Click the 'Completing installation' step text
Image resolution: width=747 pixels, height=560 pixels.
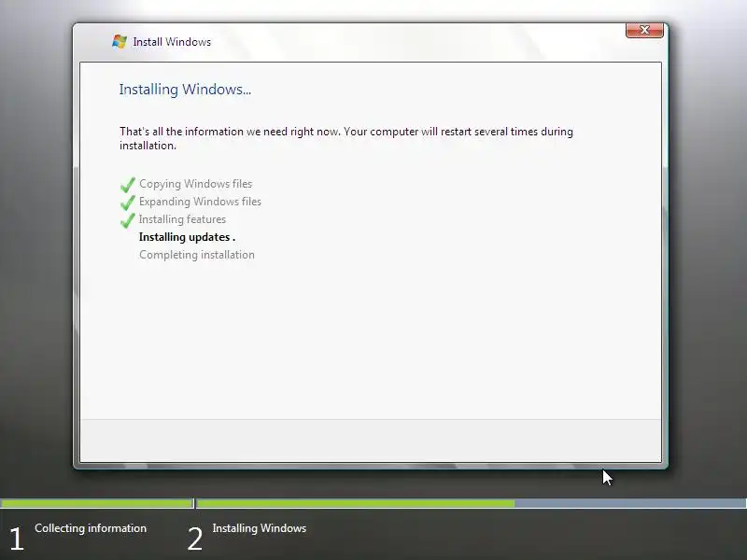[197, 255]
